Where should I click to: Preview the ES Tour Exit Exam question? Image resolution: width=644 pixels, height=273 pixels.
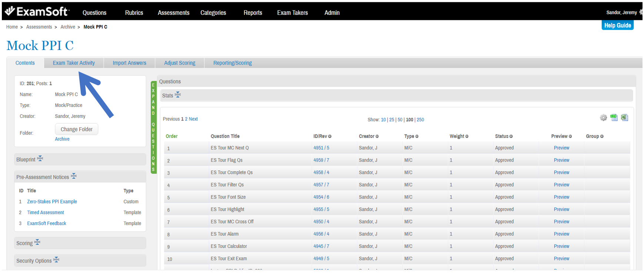coord(561,259)
